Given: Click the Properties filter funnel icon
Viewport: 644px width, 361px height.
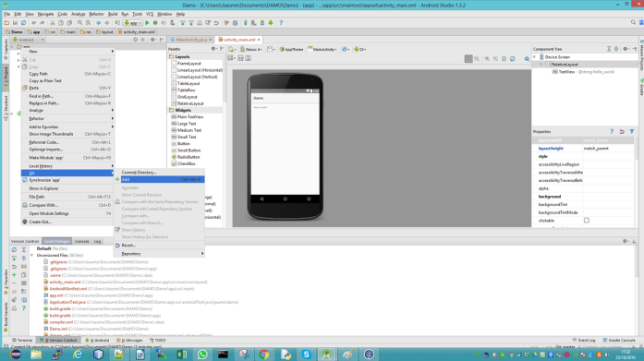Looking at the screenshot, I should 632,132.
